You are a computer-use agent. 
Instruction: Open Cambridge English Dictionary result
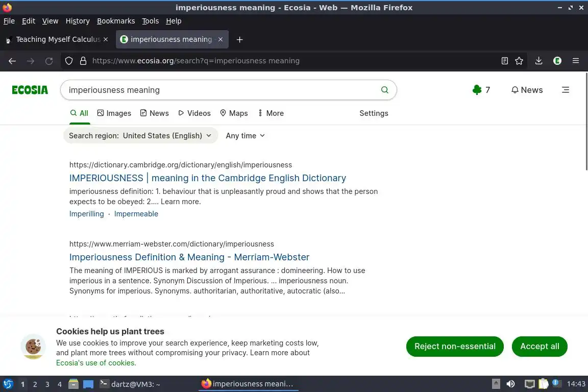point(208,178)
